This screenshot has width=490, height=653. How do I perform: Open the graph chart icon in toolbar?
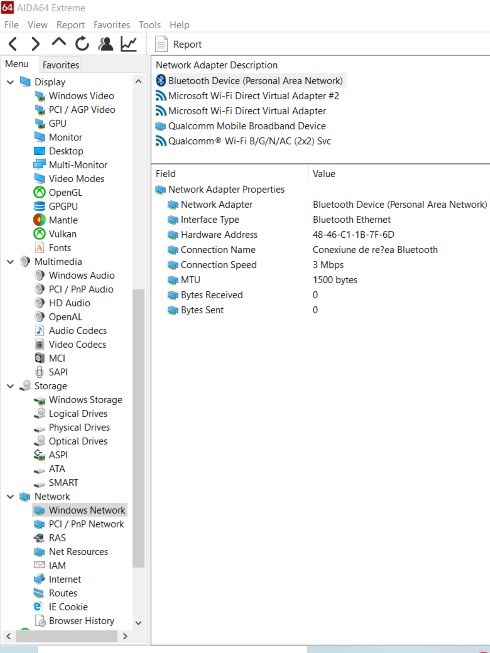coord(129,44)
